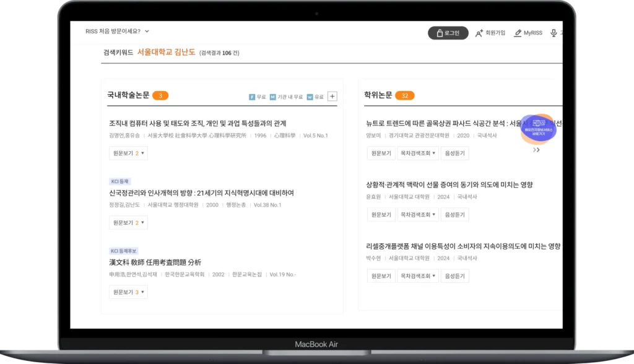Image resolution: width=634 pixels, height=364 pixels.
Task: Click KCI 등재후보 tag above 漢文科 paper
Action: click(x=124, y=251)
